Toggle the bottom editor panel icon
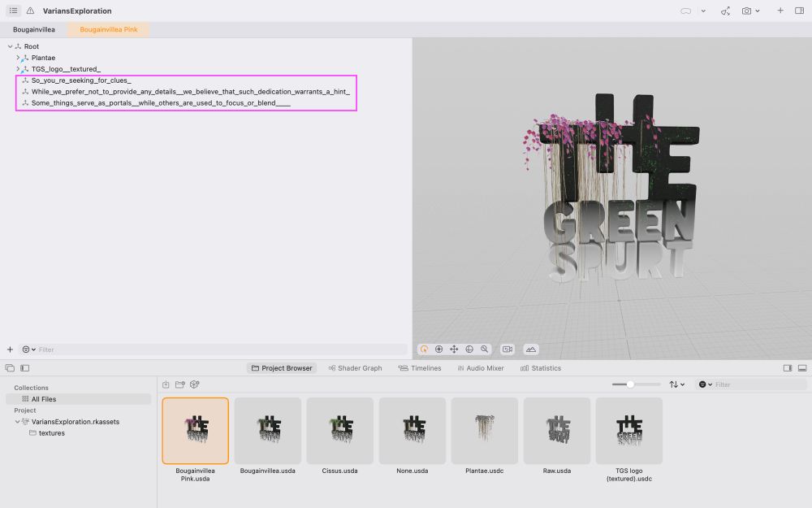This screenshot has width=812, height=508. (802, 368)
